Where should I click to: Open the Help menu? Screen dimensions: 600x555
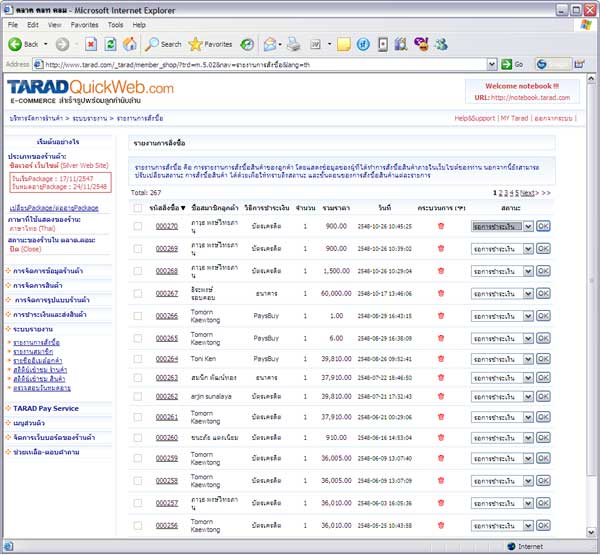pos(139,25)
